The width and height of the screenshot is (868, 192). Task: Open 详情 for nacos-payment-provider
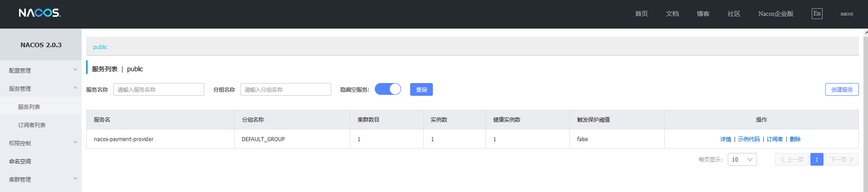[x=726, y=139]
